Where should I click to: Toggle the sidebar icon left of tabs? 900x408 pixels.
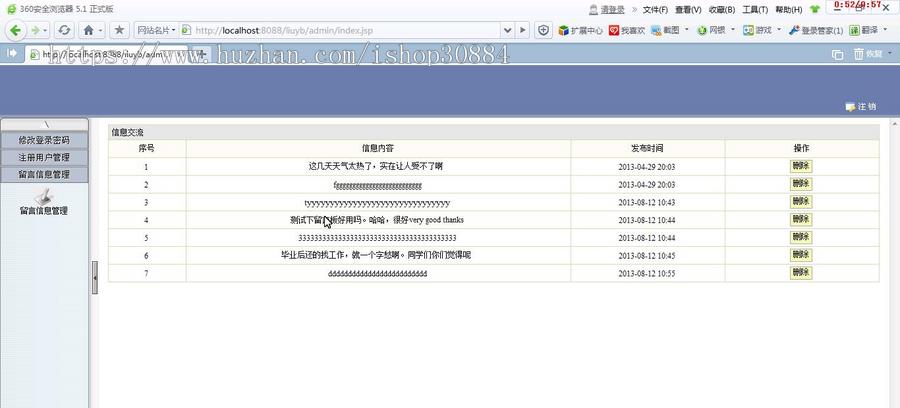(11, 53)
